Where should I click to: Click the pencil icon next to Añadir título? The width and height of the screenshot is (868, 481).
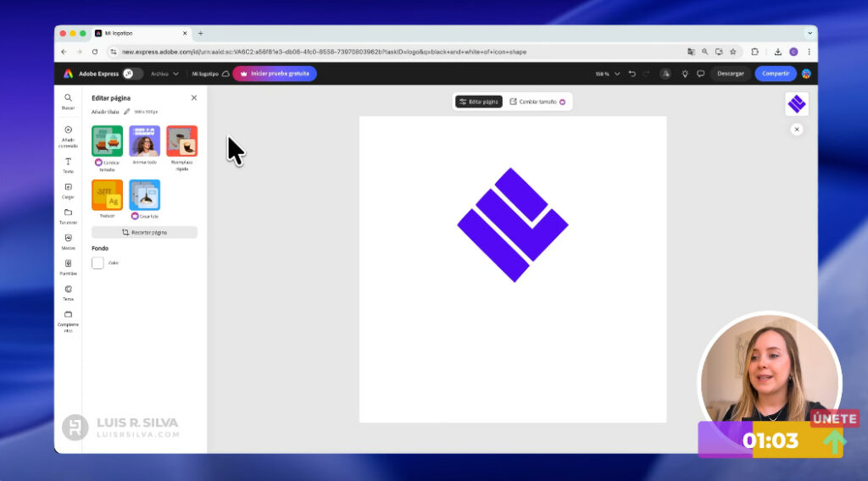pos(127,112)
